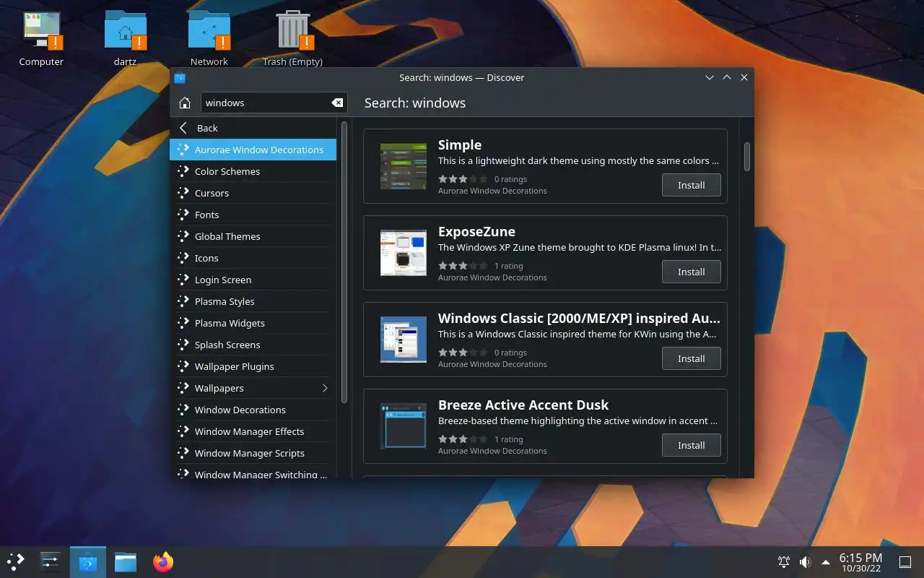
Task: Open Window Manager Switching category
Action: [253, 471]
